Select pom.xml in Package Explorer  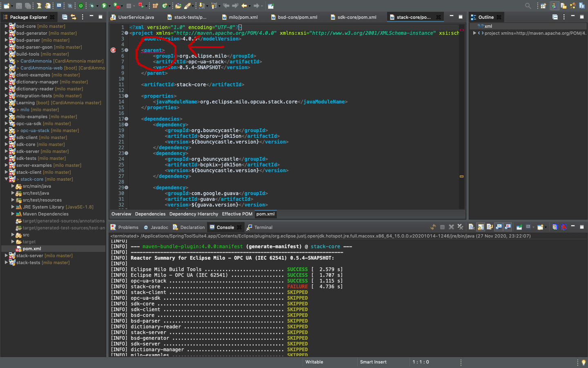pyautogui.click(x=32, y=249)
